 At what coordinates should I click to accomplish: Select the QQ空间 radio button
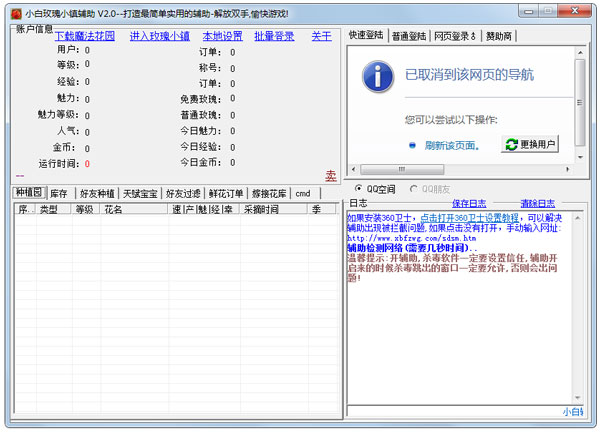[x=359, y=189]
